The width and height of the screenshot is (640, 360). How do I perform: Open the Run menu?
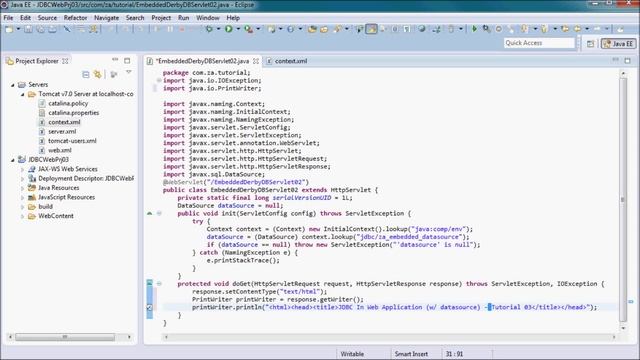[184, 18]
